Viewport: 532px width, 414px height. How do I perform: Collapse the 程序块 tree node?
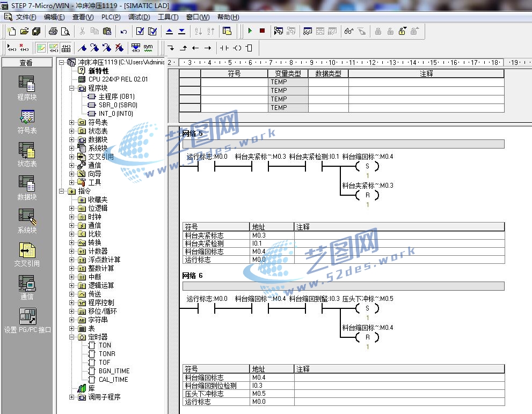71,88
